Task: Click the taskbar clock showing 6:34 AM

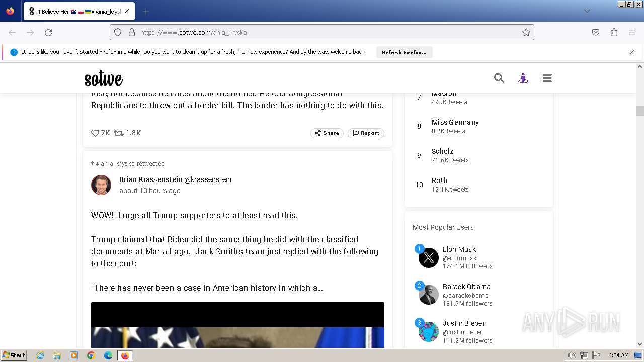Action: click(618, 355)
